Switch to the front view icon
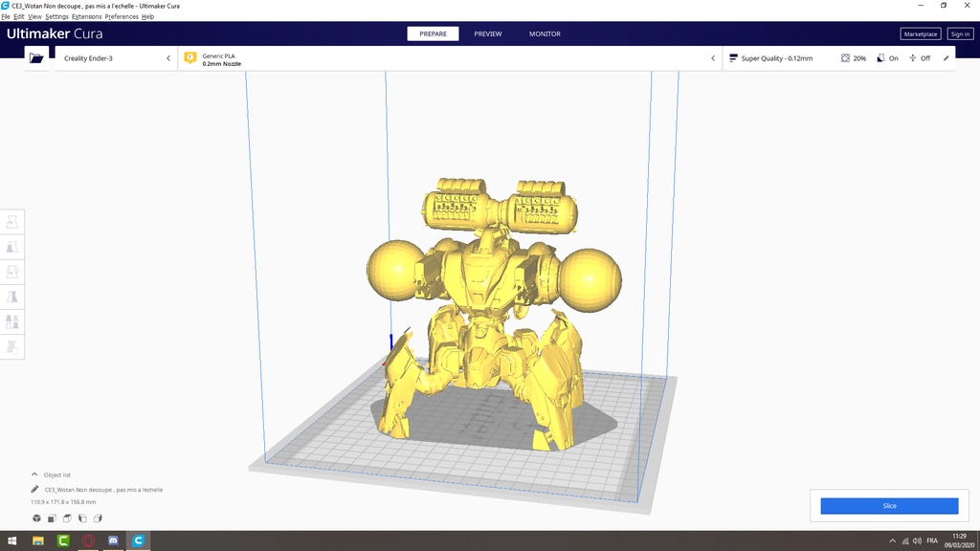 [x=52, y=518]
